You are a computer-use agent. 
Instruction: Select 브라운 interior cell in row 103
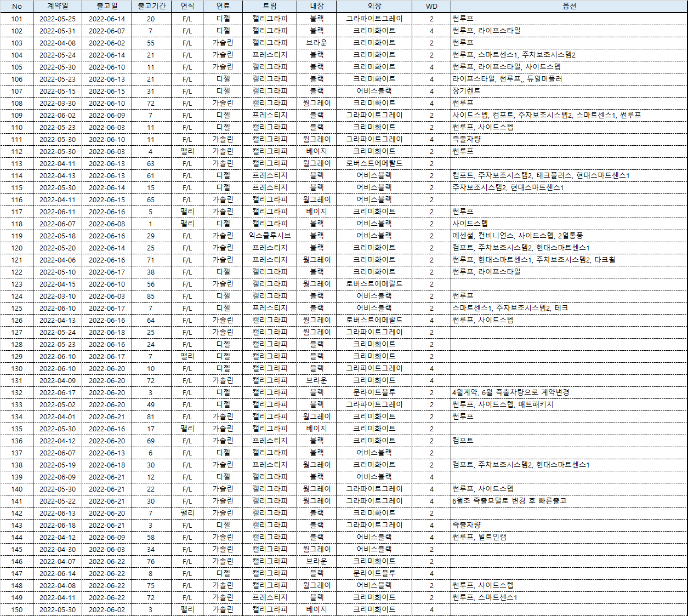coord(317,43)
